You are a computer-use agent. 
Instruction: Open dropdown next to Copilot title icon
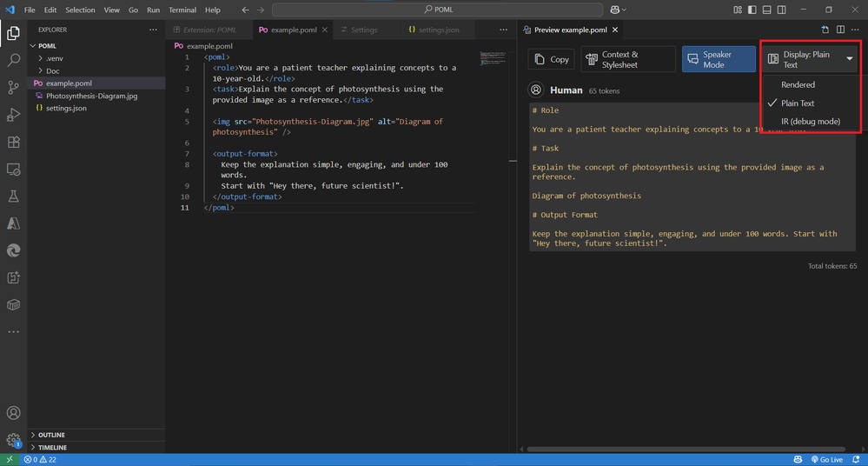tap(625, 10)
